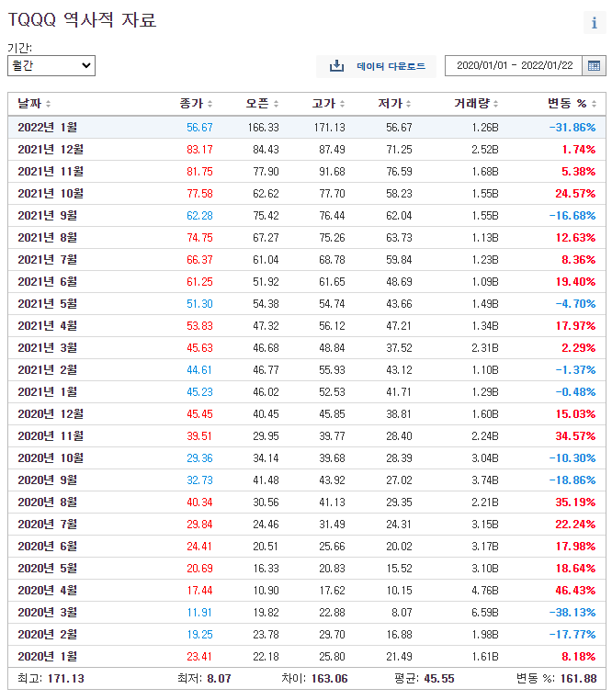
Task: Select the 2021년 12월 row date
Action: click(51, 149)
